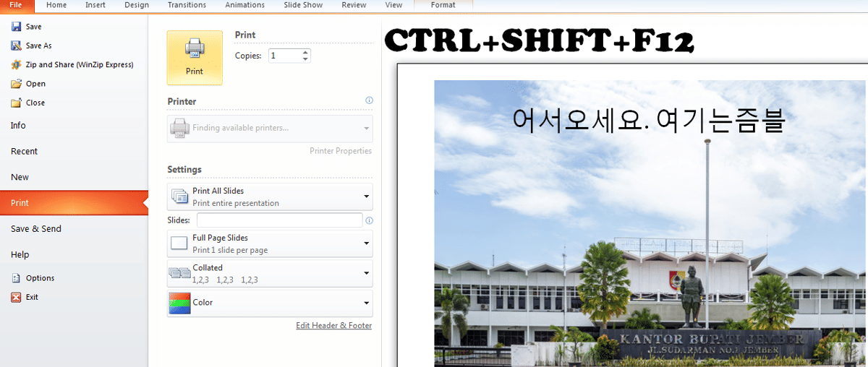Click the Close presentation icon

click(x=16, y=103)
